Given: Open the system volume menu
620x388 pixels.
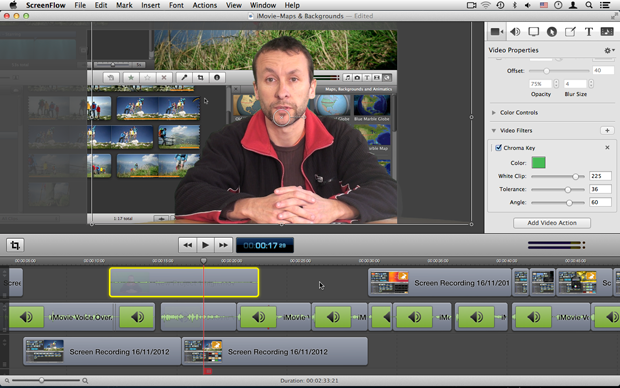Looking at the screenshot, I should (527, 5).
